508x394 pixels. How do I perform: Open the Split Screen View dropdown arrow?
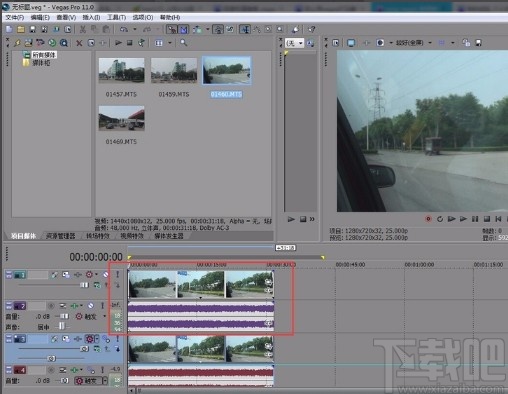click(x=391, y=43)
